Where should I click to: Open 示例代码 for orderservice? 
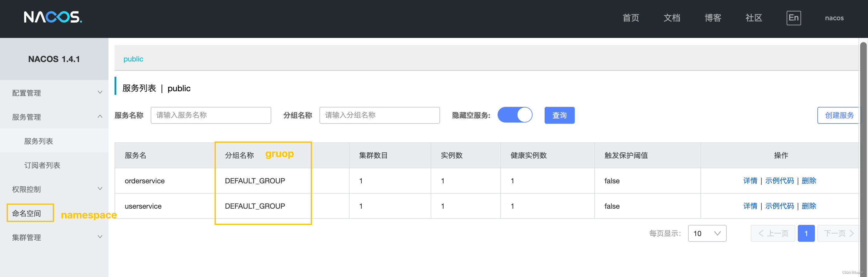tap(779, 181)
